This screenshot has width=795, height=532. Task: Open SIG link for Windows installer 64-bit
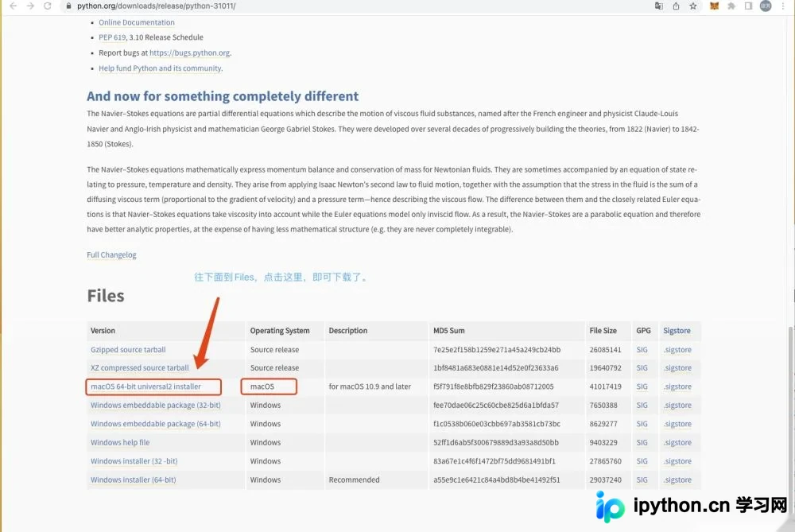[x=642, y=480]
